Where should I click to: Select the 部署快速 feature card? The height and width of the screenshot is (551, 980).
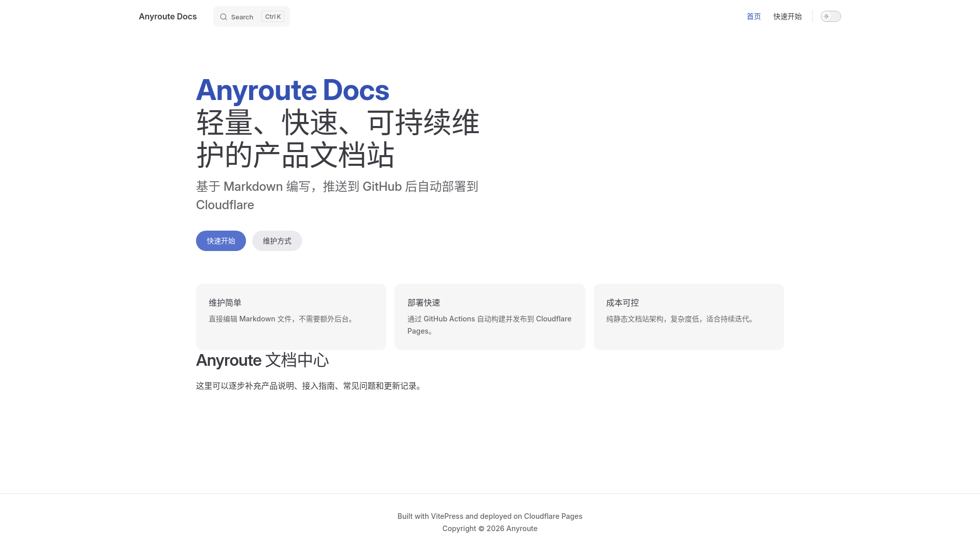(x=490, y=317)
